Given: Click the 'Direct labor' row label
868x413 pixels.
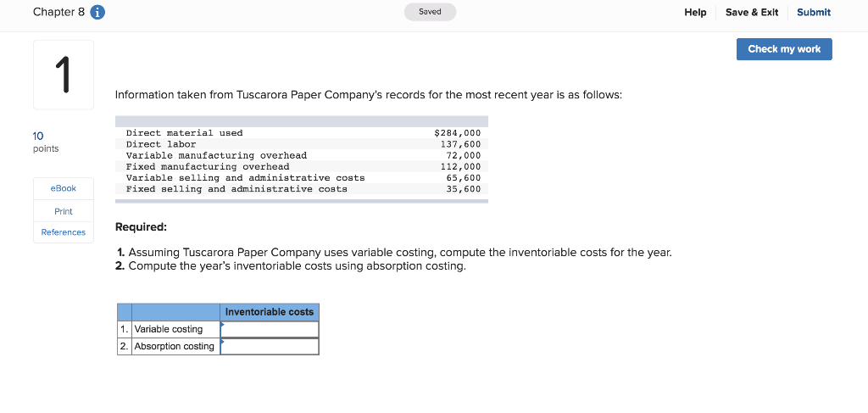Looking at the screenshot, I should tap(161, 144).
